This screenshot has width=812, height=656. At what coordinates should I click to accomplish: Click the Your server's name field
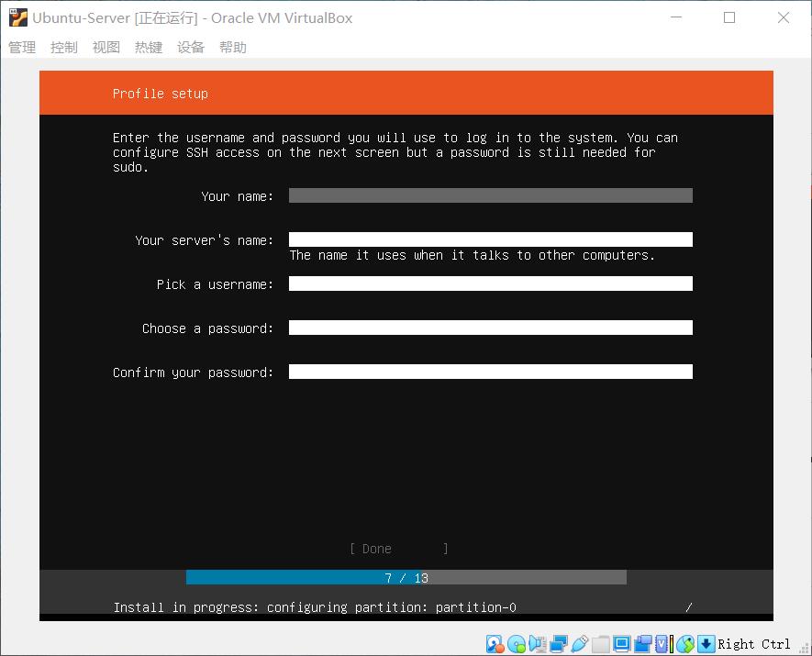pos(490,239)
